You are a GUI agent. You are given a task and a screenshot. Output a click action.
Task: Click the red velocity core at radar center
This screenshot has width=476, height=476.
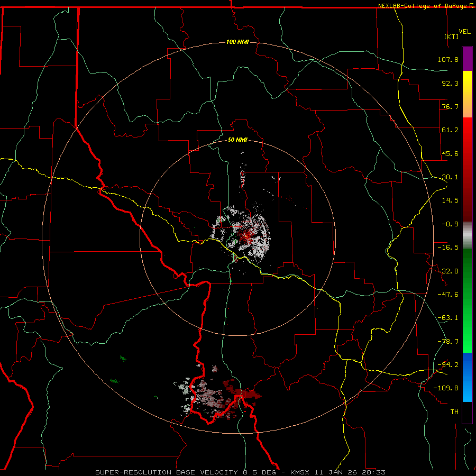tap(246, 236)
